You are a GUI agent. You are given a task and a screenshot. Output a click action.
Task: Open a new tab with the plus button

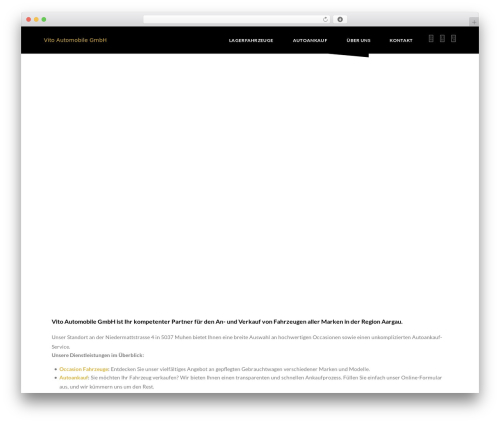coord(474,22)
